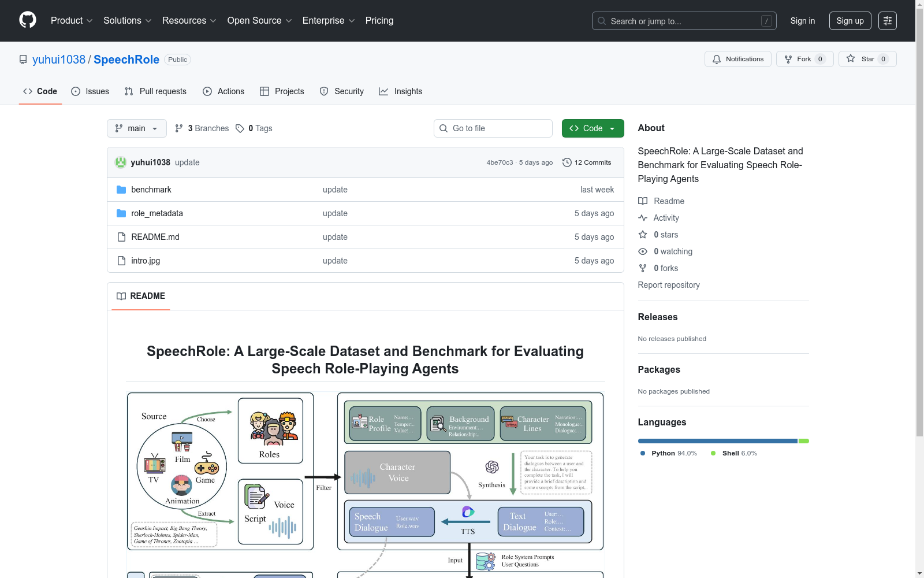Open the yuhui1038 owner link
This screenshot has height=578, width=924.
[59, 60]
